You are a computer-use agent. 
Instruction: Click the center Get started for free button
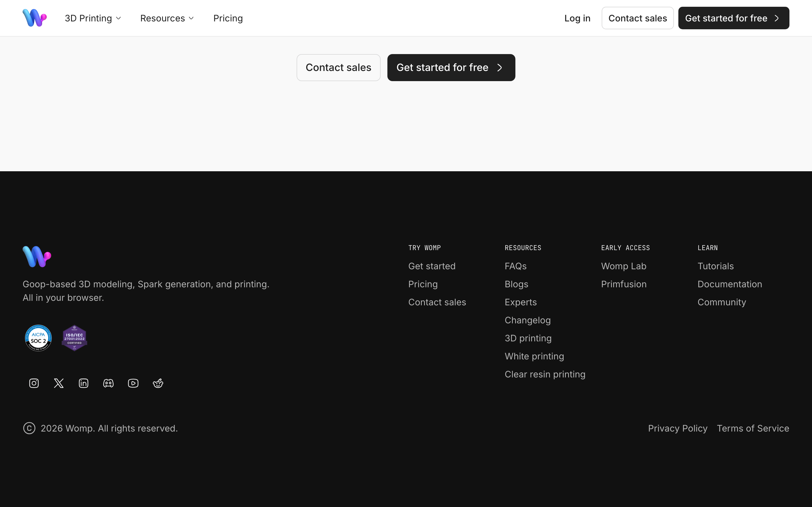pos(451,67)
